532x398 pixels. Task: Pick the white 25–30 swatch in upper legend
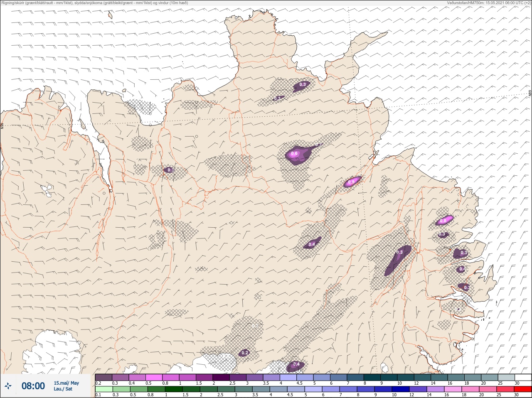click(x=523, y=377)
